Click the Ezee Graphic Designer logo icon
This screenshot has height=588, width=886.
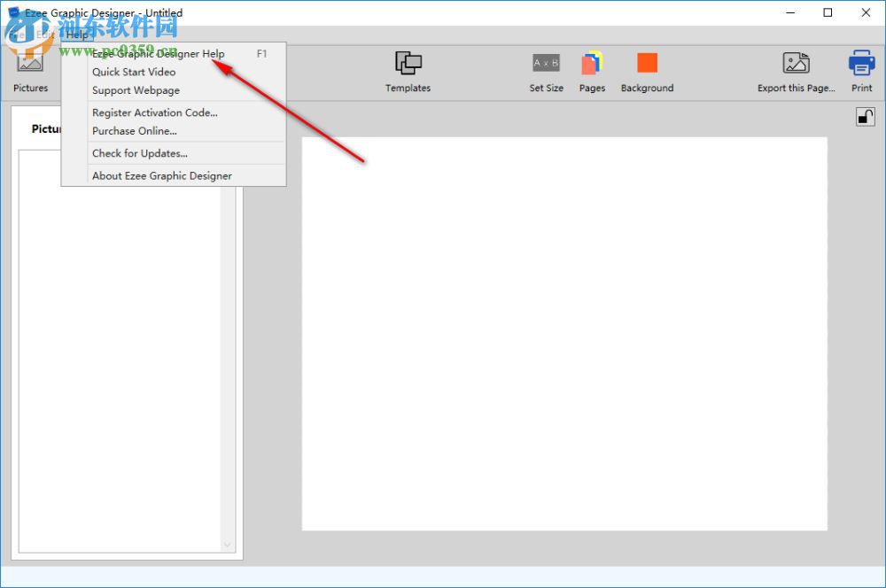[x=10, y=12]
